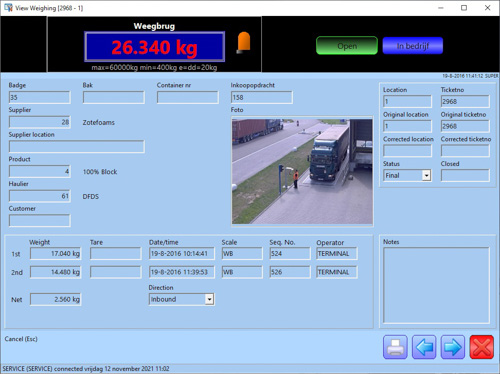Maximize the View Weighing window
The image size is (500, 374).
point(464,8)
